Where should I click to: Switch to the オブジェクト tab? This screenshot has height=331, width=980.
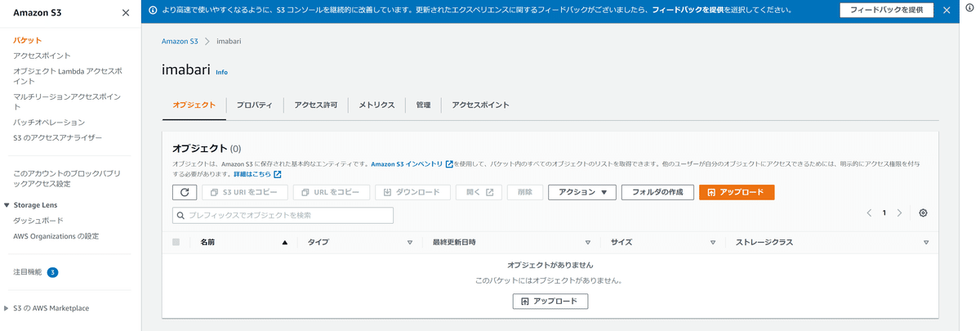(194, 105)
